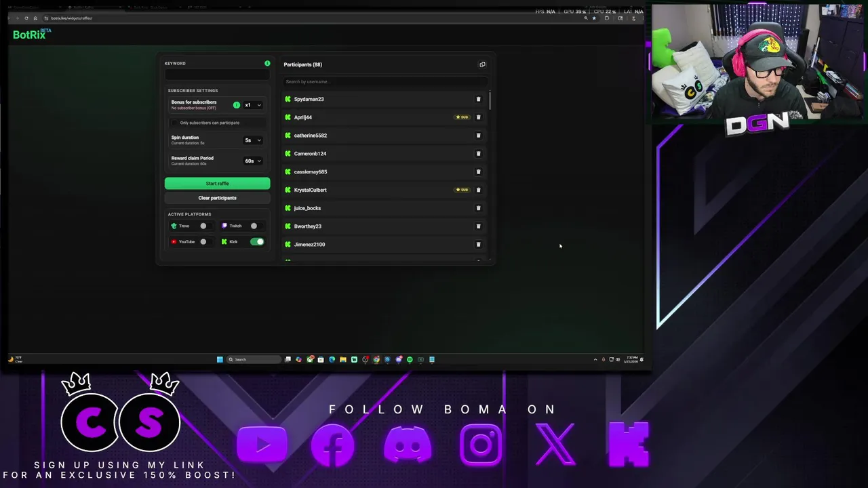Delete juice_bocks with its trash icon
The height and width of the screenshot is (488, 868).
pos(478,208)
